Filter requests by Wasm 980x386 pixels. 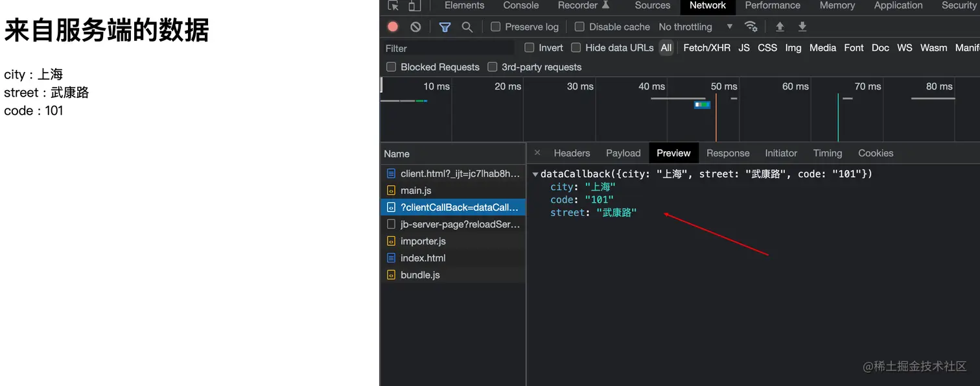pos(933,47)
